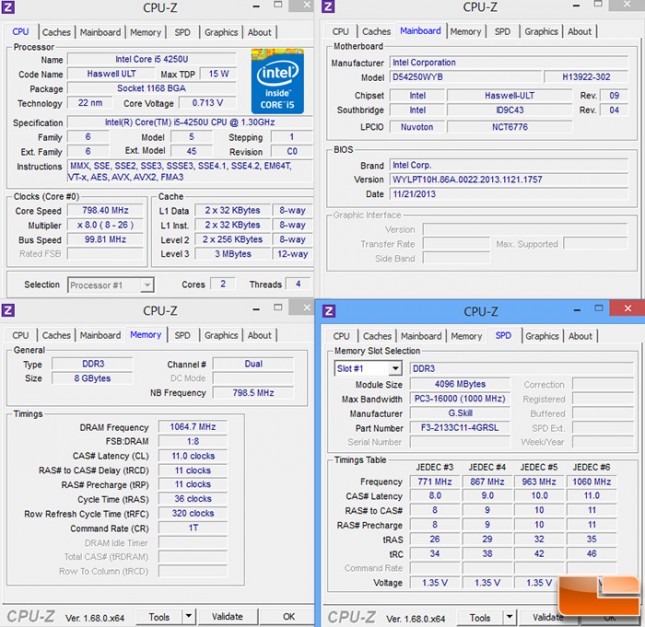
Task: Open the Caches tab in the SPD window
Action: click(377, 336)
